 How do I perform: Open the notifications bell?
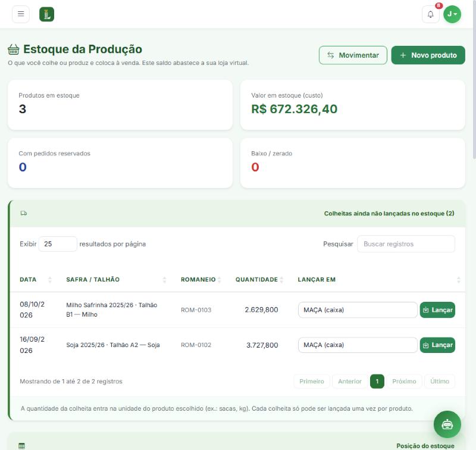pos(430,14)
